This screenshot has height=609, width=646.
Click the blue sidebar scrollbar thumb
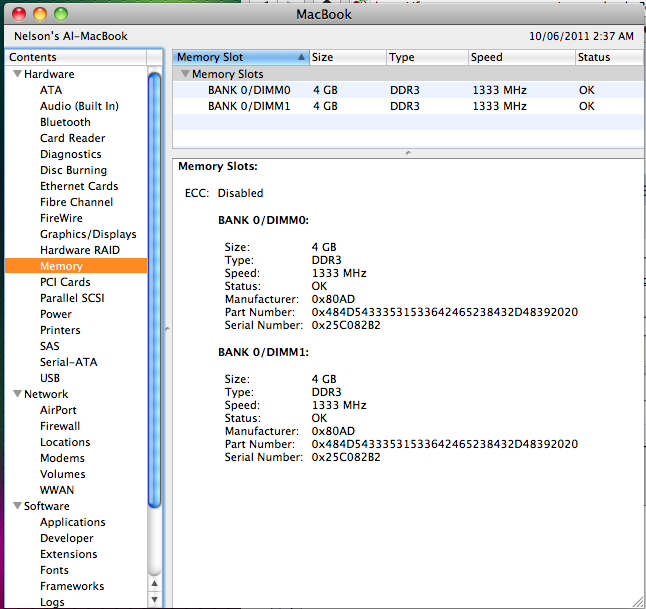pyautogui.click(x=154, y=290)
